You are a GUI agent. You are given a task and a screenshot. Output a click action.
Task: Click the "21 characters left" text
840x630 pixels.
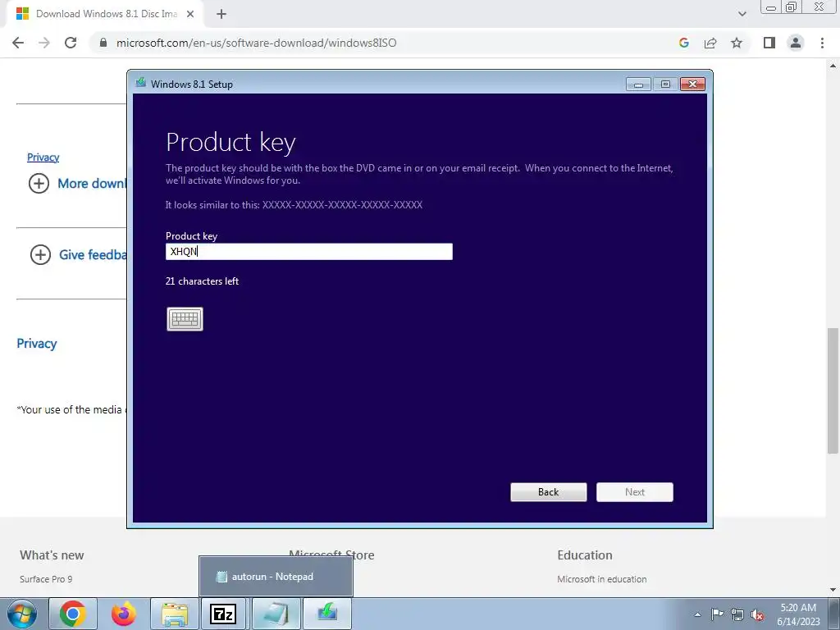pos(202,281)
